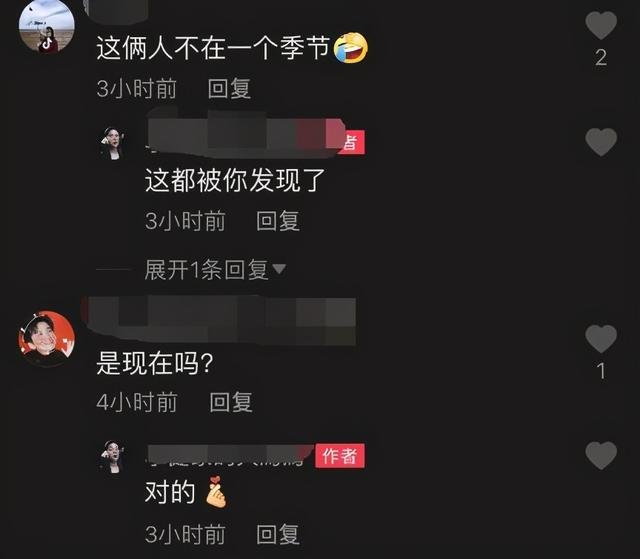
Task: Tap partially hidden red author badge
Action: pos(352,142)
